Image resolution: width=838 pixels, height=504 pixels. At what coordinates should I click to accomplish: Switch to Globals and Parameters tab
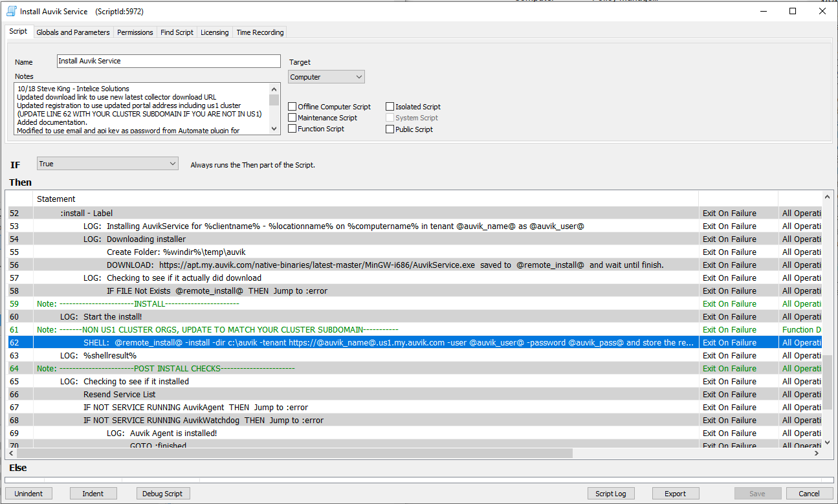pos(73,32)
